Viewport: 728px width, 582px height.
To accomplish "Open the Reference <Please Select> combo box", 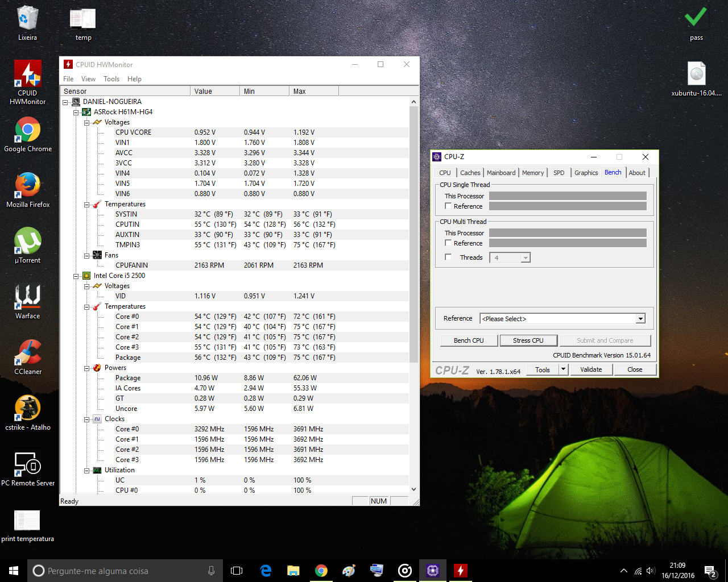I will pos(562,319).
